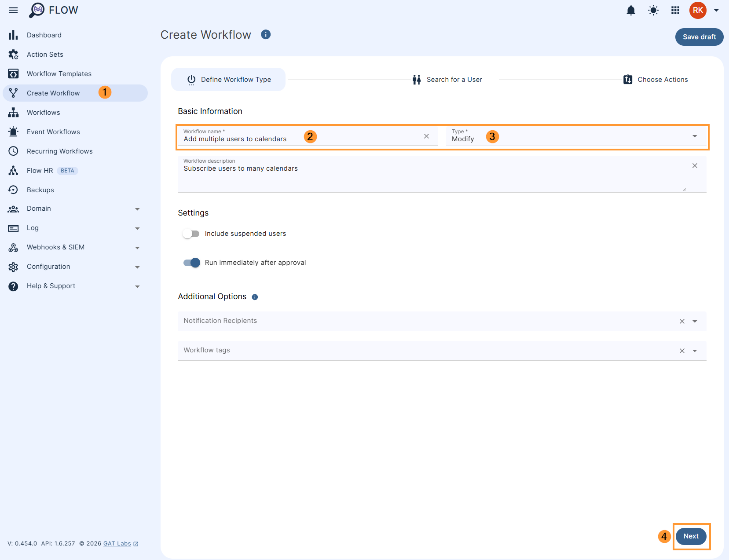
Task: Expand the Webhooks & SIEM arrow
Action: (137, 248)
